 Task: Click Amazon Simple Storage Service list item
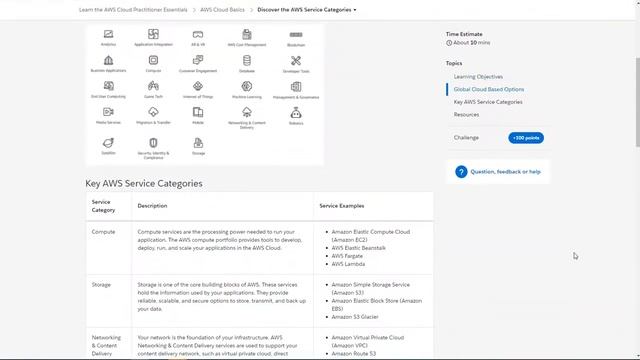point(371,289)
